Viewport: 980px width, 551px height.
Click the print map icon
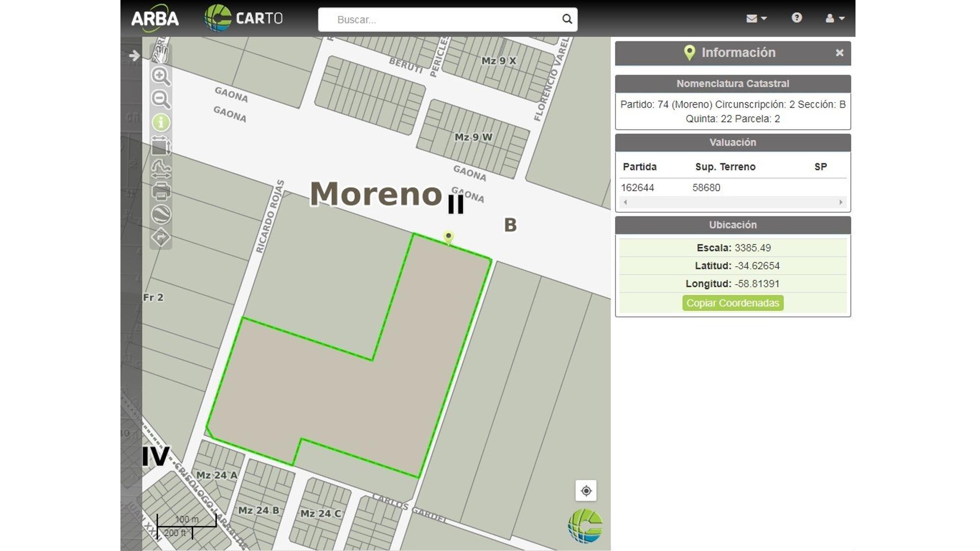pyautogui.click(x=161, y=192)
